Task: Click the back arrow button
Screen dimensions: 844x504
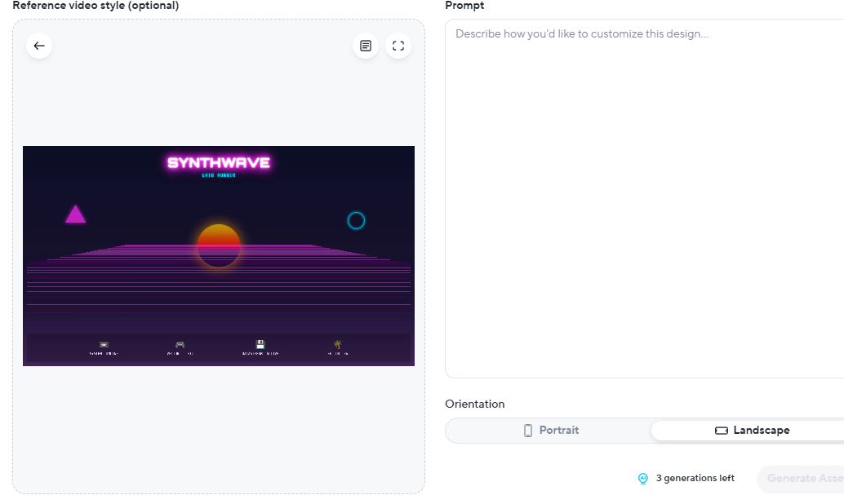Action: 39,46
